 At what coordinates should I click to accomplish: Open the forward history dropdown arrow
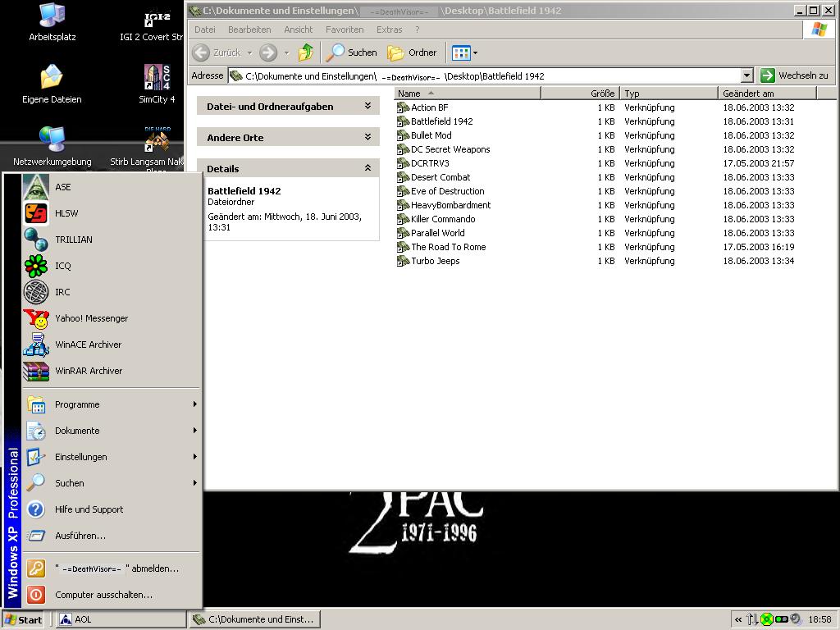tap(286, 53)
